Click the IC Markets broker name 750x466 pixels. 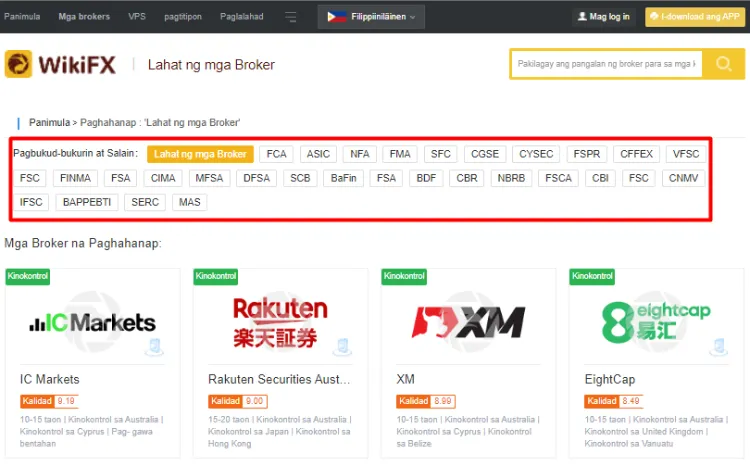(x=50, y=379)
